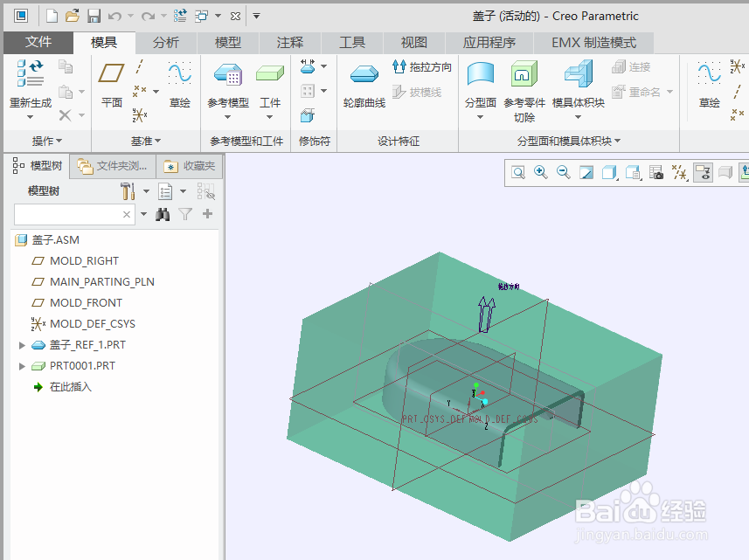Zoom in using graphics toolbar
749x560 pixels.
541,172
